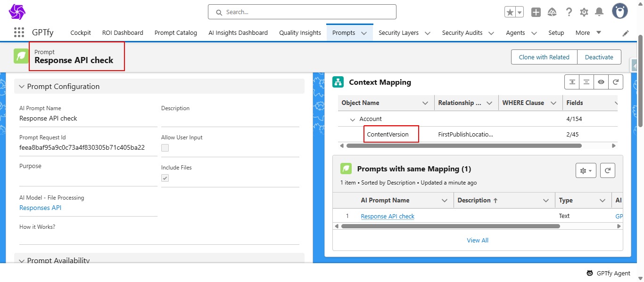Open the Setup gear icon

pos(584,12)
